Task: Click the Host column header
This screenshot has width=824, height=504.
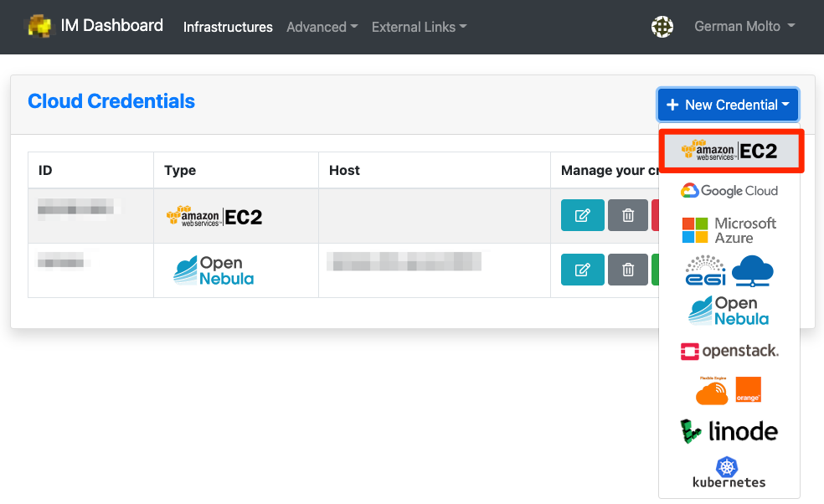Action: point(344,170)
